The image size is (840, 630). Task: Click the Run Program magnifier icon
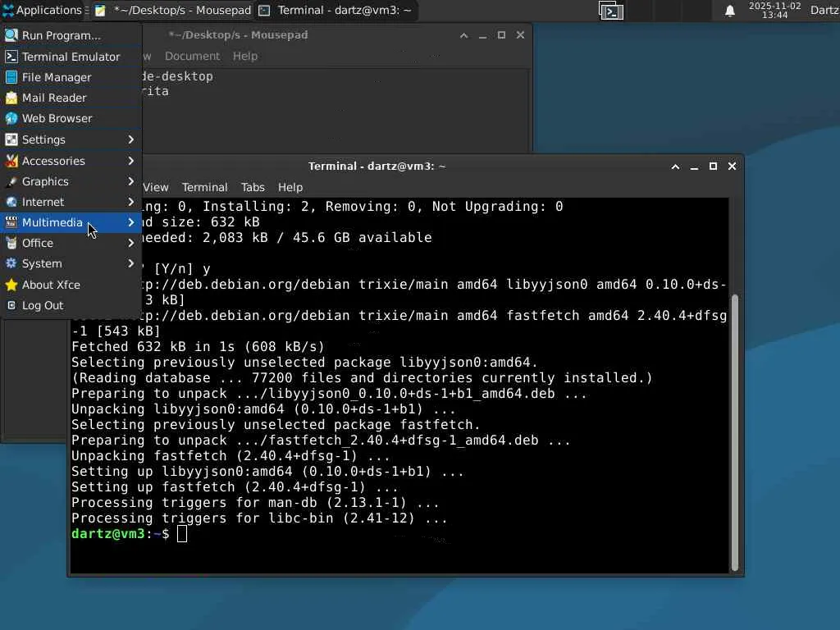(x=11, y=35)
